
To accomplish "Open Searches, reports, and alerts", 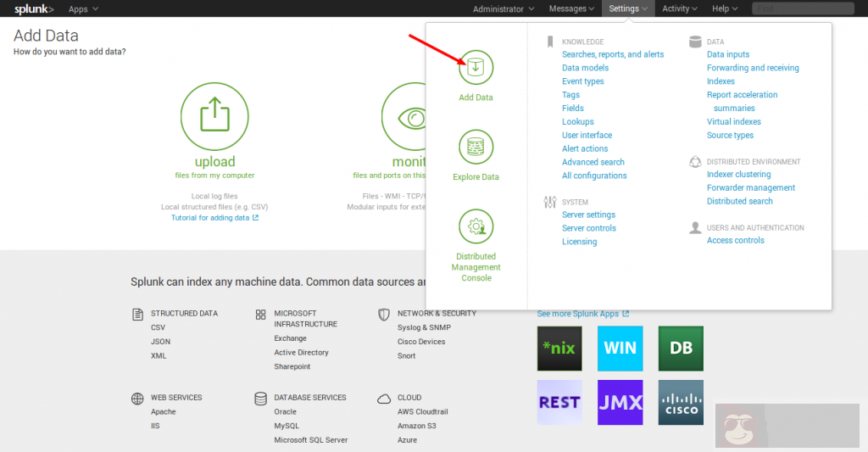I will (613, 54).
